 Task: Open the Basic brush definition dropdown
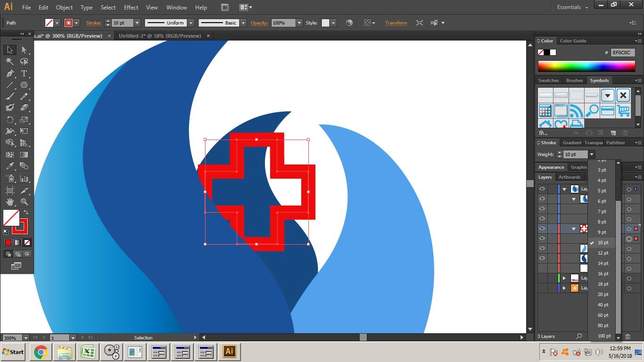(x=243, y=23)
